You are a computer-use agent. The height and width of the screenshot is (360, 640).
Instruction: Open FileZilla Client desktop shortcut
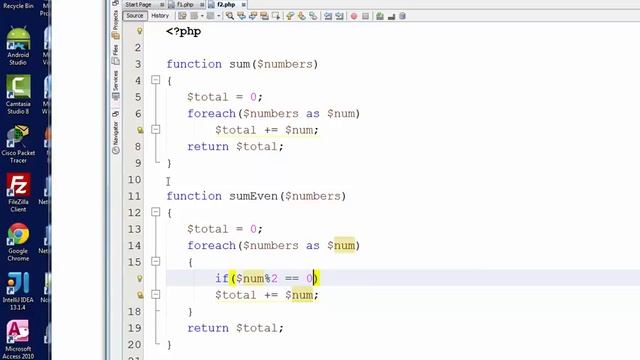point(18,192)
